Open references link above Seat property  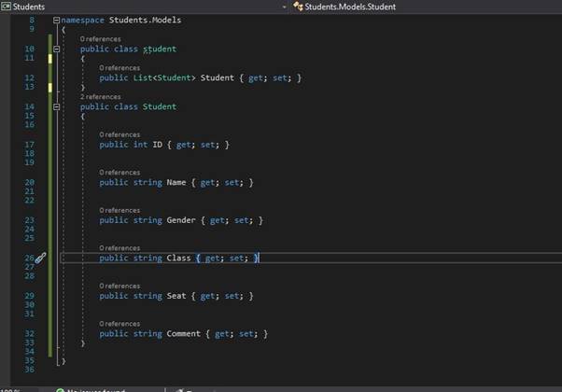click(119, 286)
